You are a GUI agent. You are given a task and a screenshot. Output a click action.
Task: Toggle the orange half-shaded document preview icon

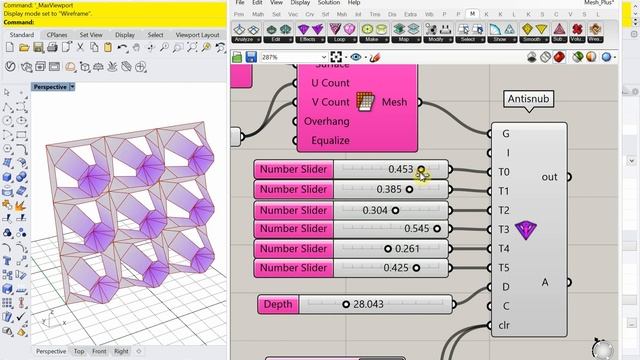[591, 57]
